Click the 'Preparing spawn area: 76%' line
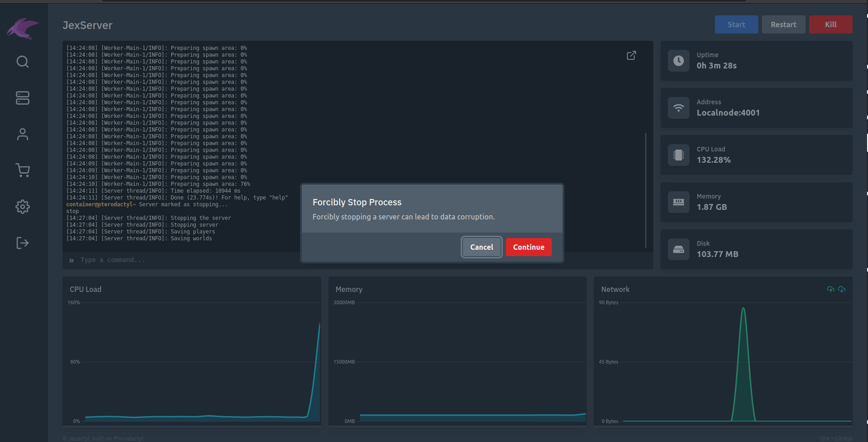Viewport: 868px width, 442px height. tap(158, 184)
